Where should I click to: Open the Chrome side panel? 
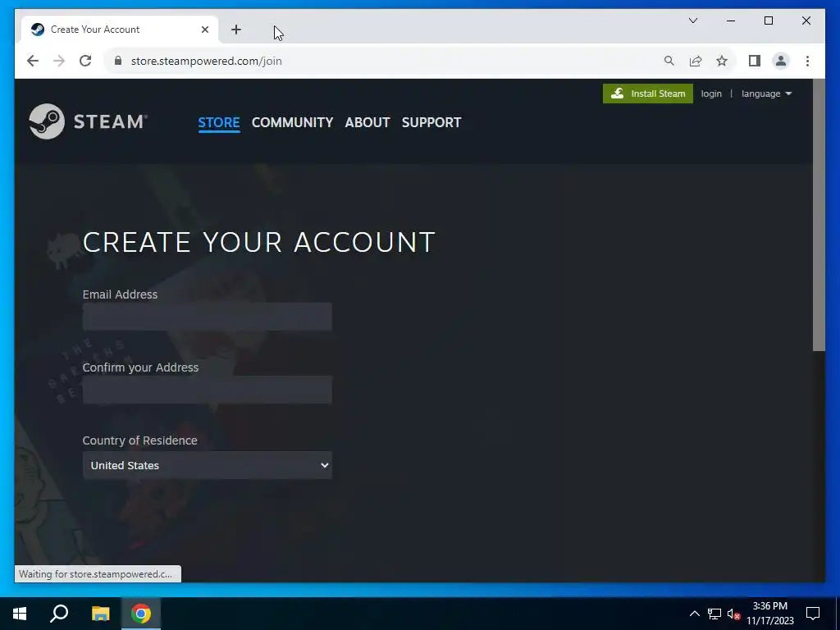point(755,61)
